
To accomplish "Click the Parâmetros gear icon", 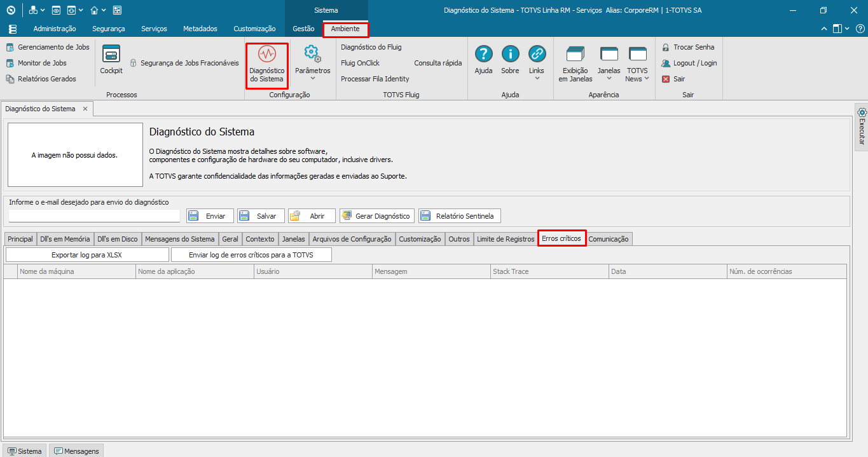I will [312, 53].
